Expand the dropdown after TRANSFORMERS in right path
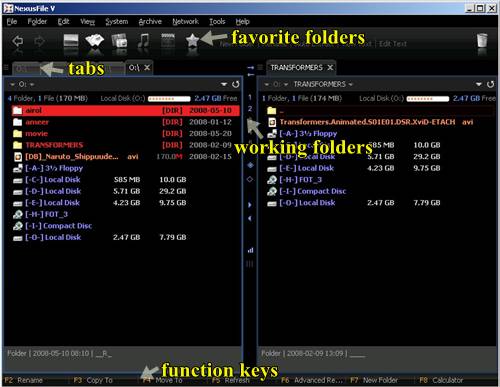The height and width of the screenshot is (387, 500). tap(351, 85)
